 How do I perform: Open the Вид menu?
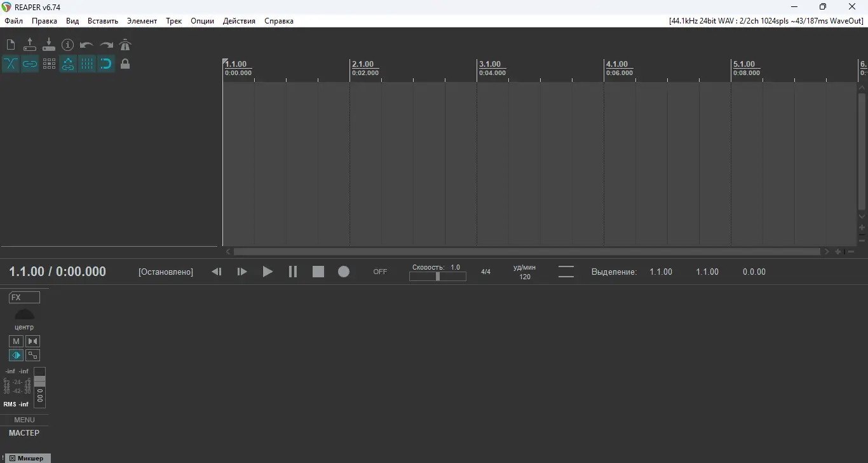pyautogui.click(x=72, y=21)
